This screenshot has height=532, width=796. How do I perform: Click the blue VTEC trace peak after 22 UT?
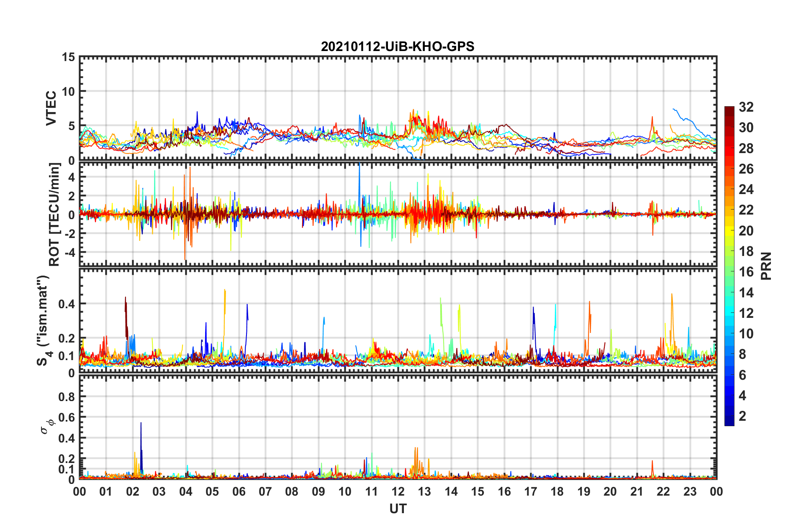tap(674, 110)
